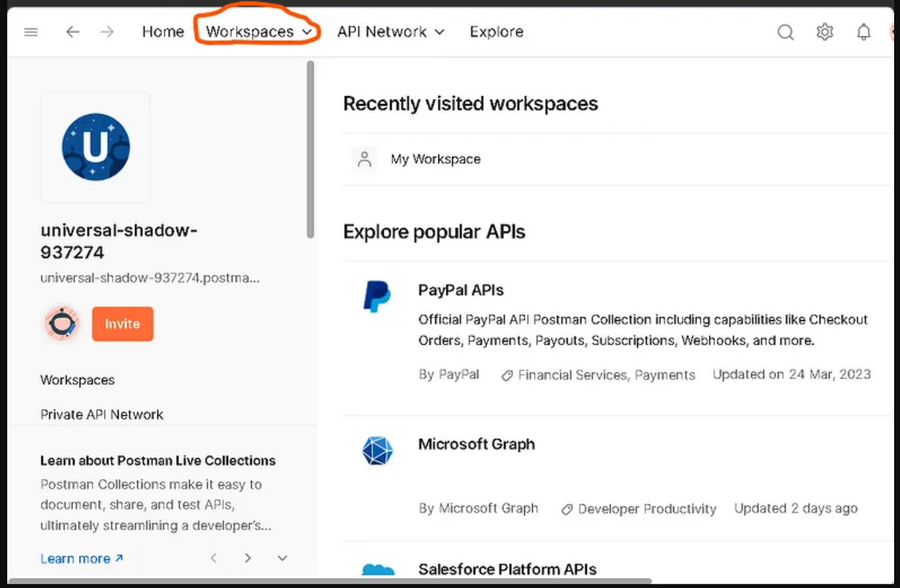The image size is (900, 588).
Task: Click the By PayPal publisher text
Action: [449, 375]
